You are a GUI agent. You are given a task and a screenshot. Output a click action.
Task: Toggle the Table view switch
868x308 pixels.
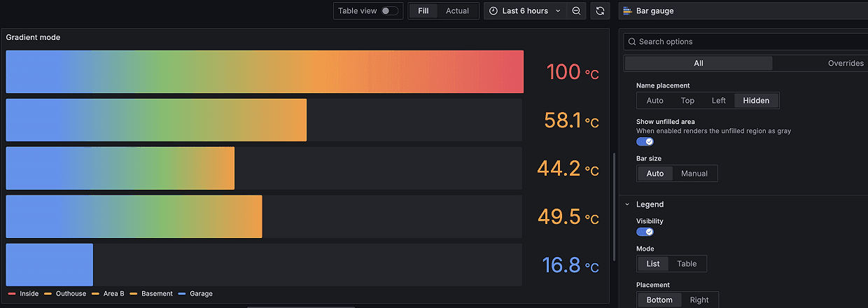point(390,11)
